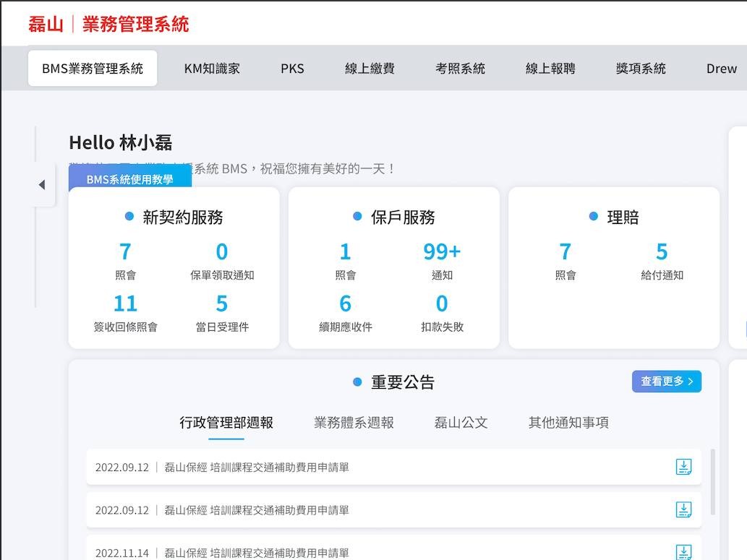
Task: Click the 磊山 logo in header
Action: [46, 24]
